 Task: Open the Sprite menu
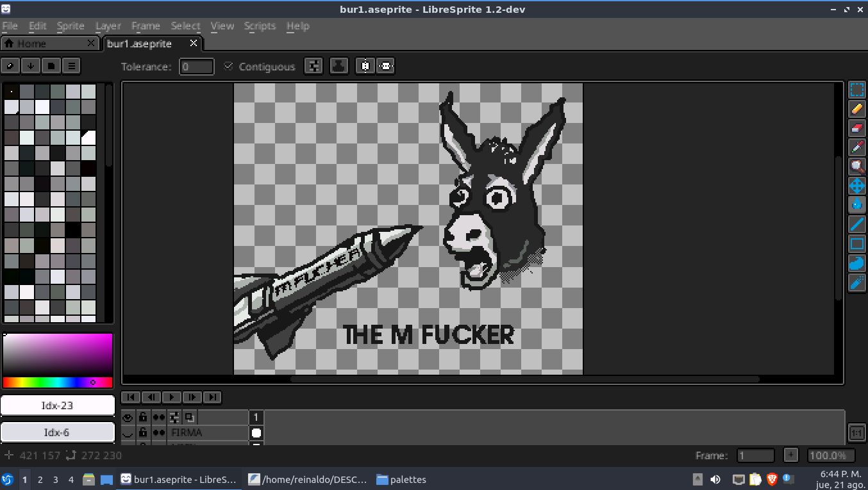pos(71,26)
